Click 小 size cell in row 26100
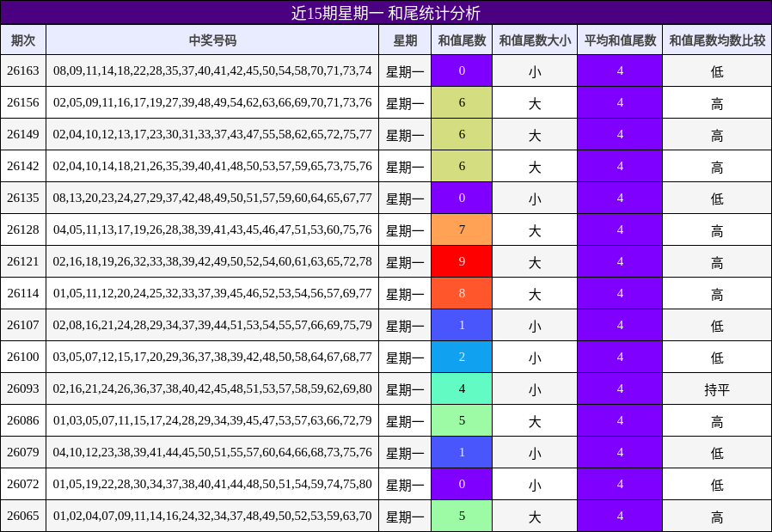772x532 pixels. click(535, 357)
